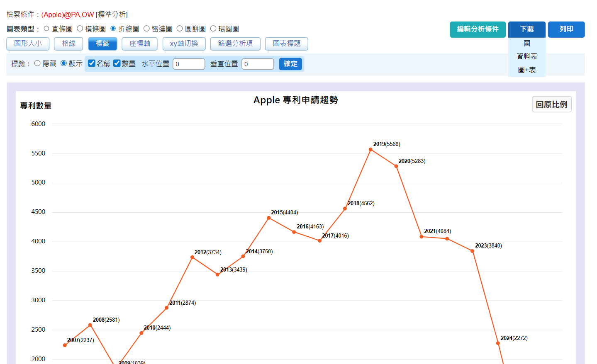This screenshot has width=597, height=364.
Task: Uncheck the 數量 count checkbox
Action: pos(117,63)
